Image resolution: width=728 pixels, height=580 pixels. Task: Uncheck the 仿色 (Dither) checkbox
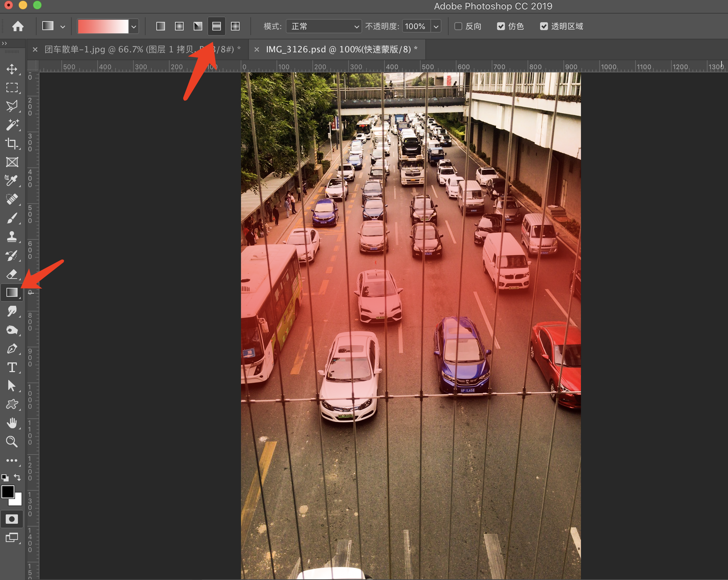pyautogui.click(x=501, y=26)
